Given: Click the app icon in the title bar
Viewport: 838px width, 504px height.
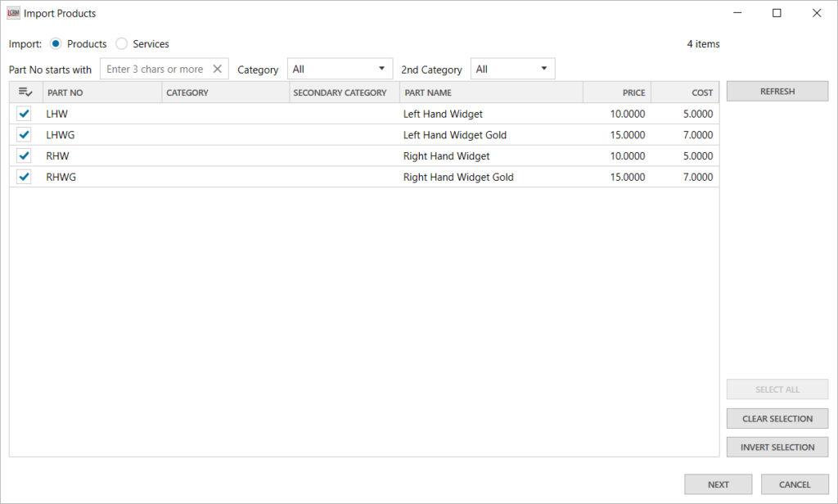Looking at the screenshot, I should click(x=13, y=13).
